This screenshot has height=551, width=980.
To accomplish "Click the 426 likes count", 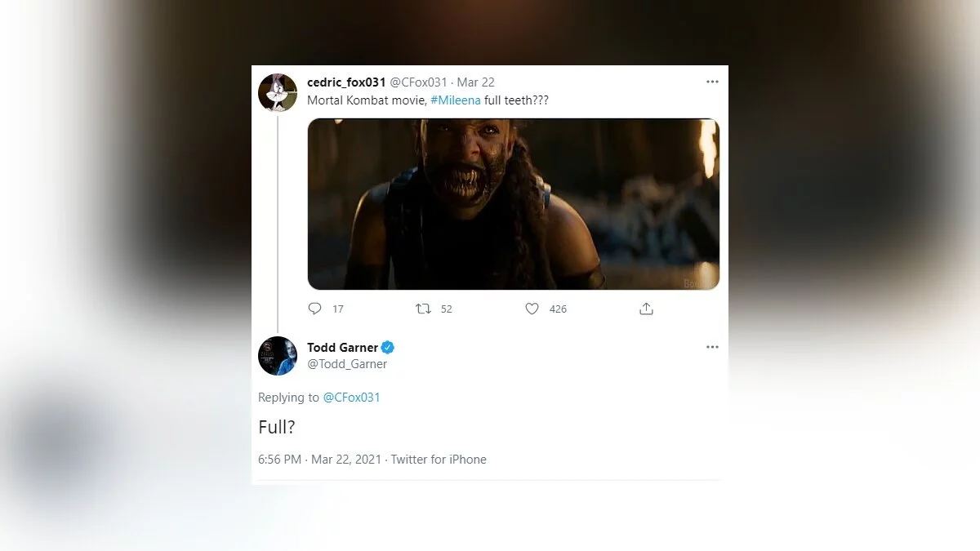I will pyautogui.click(x=558, y=309).
